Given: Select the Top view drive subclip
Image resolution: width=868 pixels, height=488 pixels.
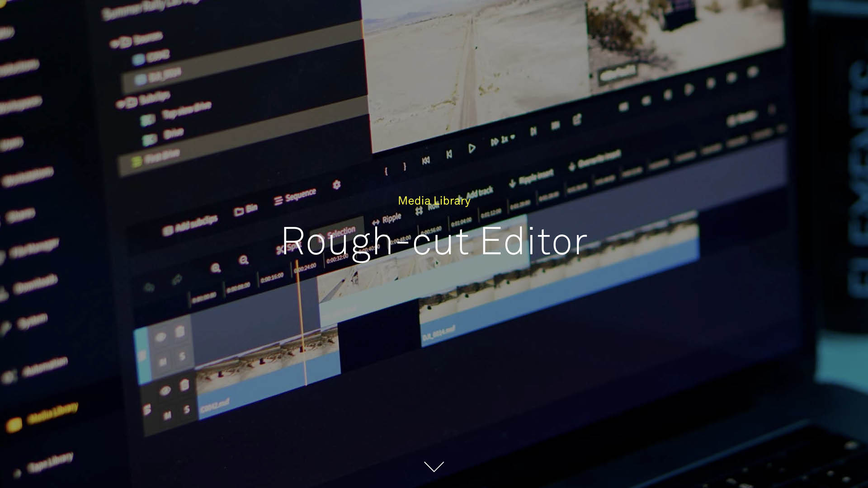Looking at the screenshot, I should 186,109.
